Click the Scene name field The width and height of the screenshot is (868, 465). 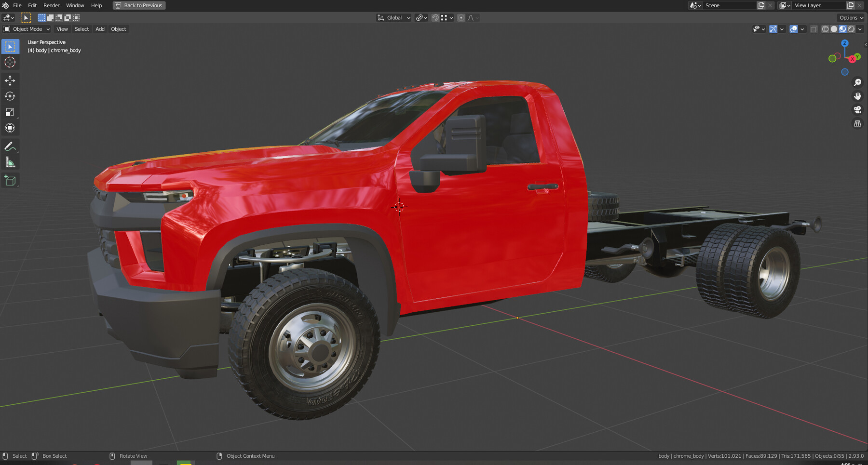point(729,5)
